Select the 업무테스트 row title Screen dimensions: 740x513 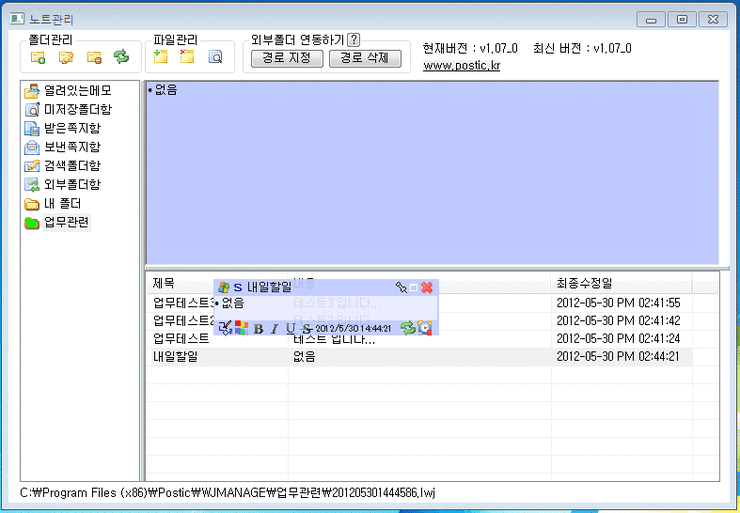[x=181, y=338]
